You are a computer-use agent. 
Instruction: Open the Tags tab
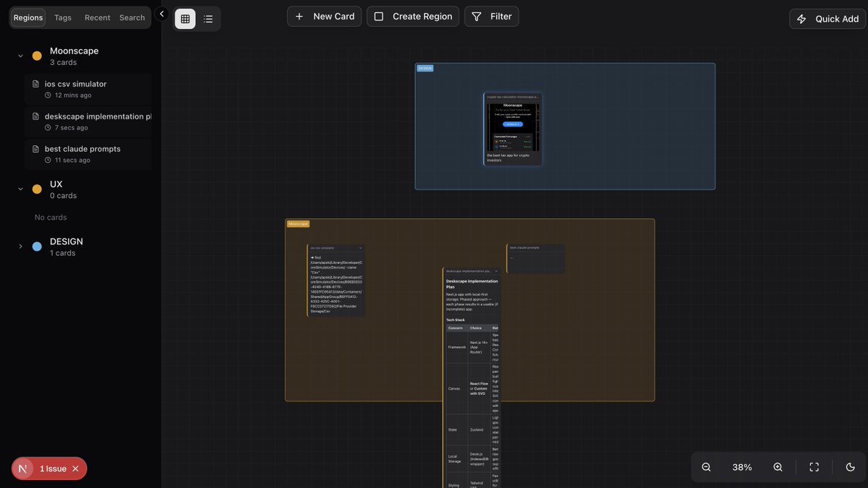(x=63, y=17)
